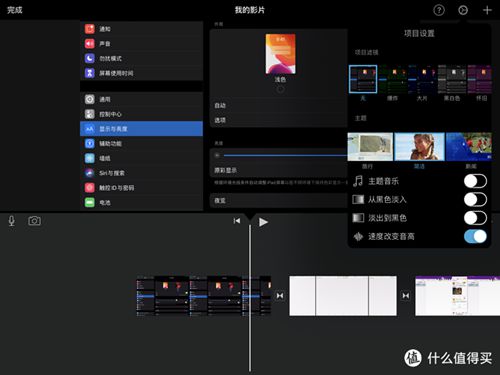The height and width of the screenshot is (375, 500).
Task: Select transition icon between first and second clips
Action: point(280,296)
